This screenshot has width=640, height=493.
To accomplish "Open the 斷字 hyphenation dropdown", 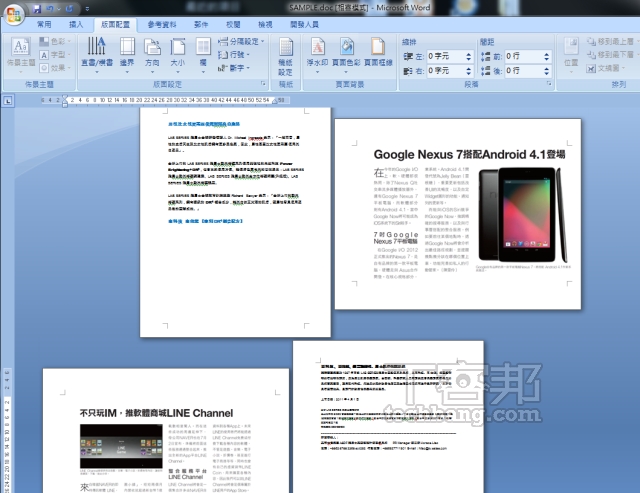I will tap(233, 68).
